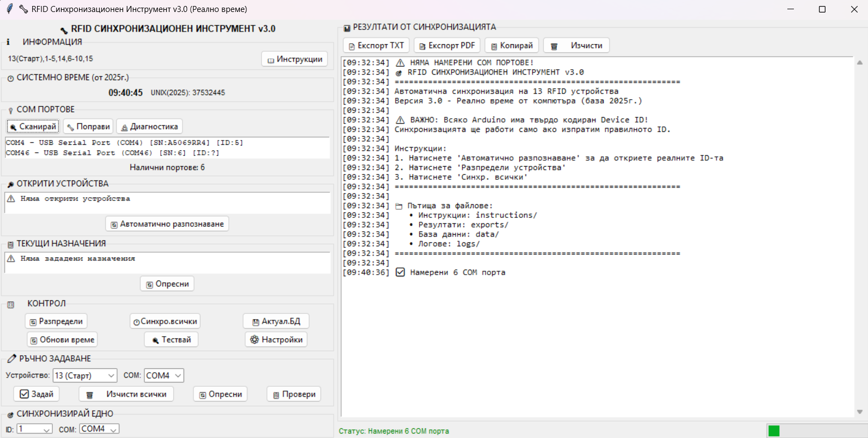Click the results log scrollbar down arrow
The width and height of the screenshot is (868, 438).
[860, 412]
